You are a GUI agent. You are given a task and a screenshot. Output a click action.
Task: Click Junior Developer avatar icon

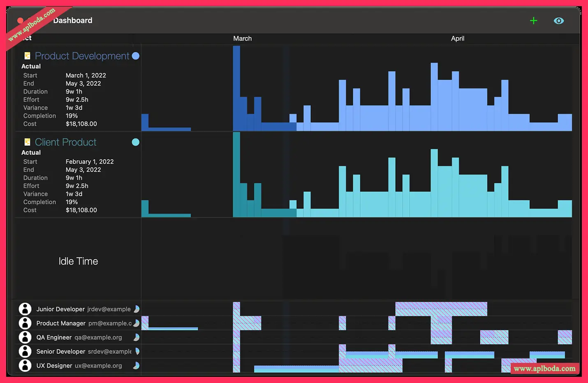[x=25, y=309]
